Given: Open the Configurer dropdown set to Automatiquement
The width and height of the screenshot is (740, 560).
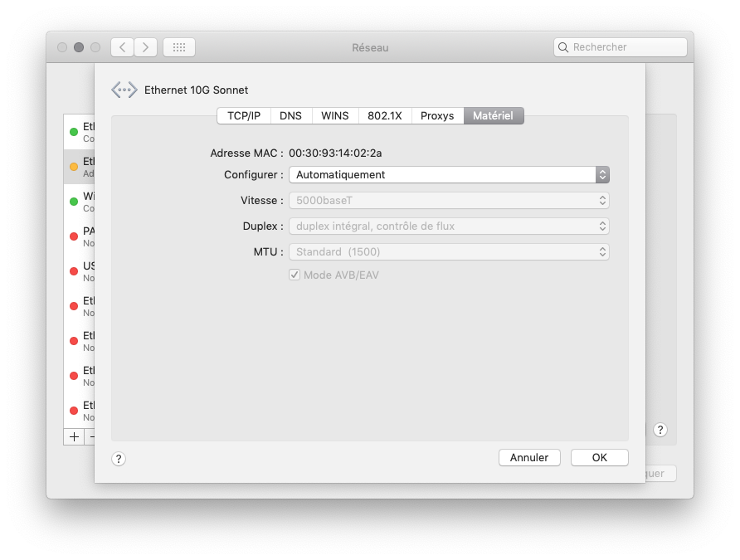Looking at the screenshot, I should pyautogui.click(x=449, y=174).
